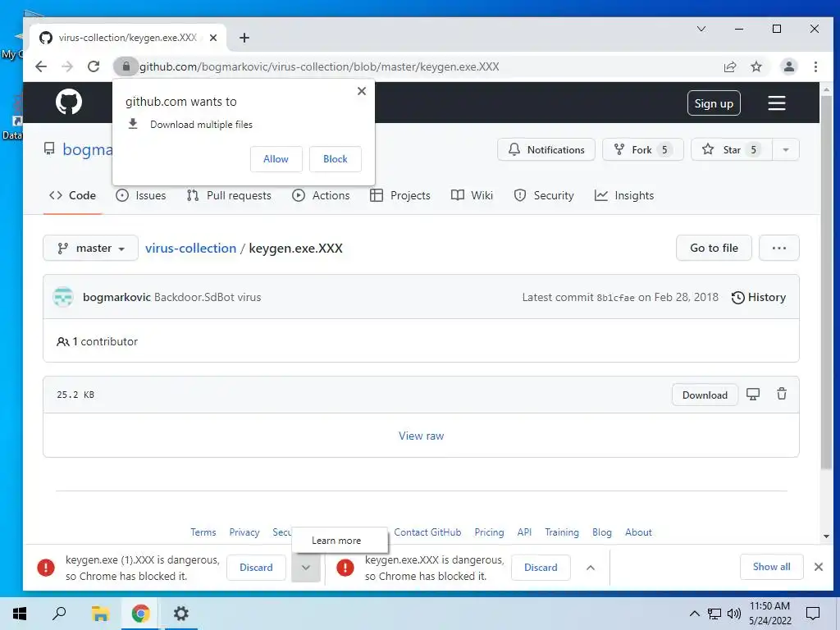The width and height of the screenshot is (840, 630).
Task: Switch to the Insights tab
Action: pos(624,195)
